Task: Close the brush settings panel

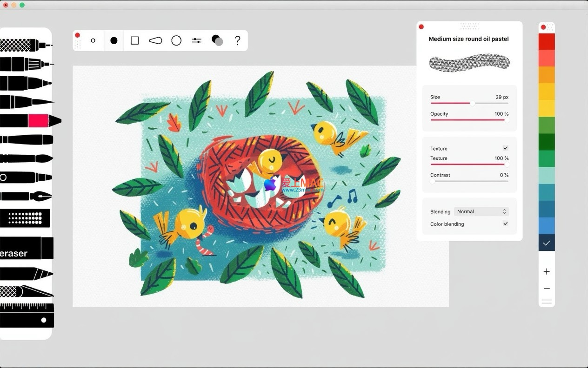Action: coord(421,27)
